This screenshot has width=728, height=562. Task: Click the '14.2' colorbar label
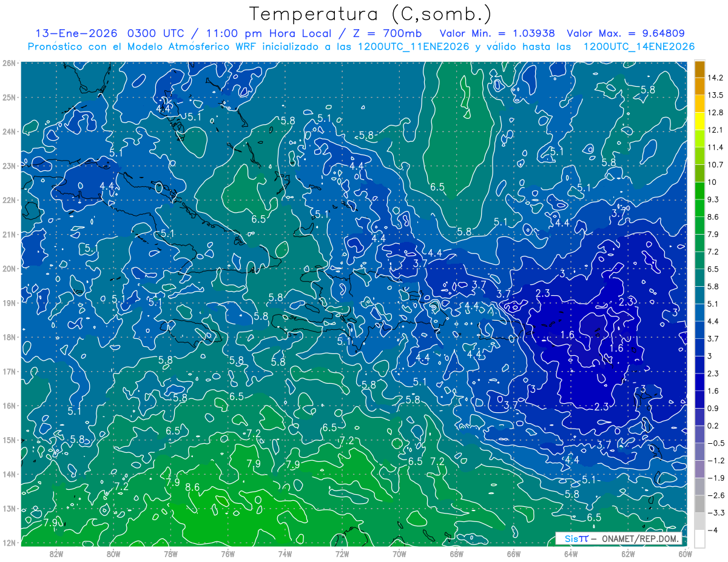[x=715, y=78]
